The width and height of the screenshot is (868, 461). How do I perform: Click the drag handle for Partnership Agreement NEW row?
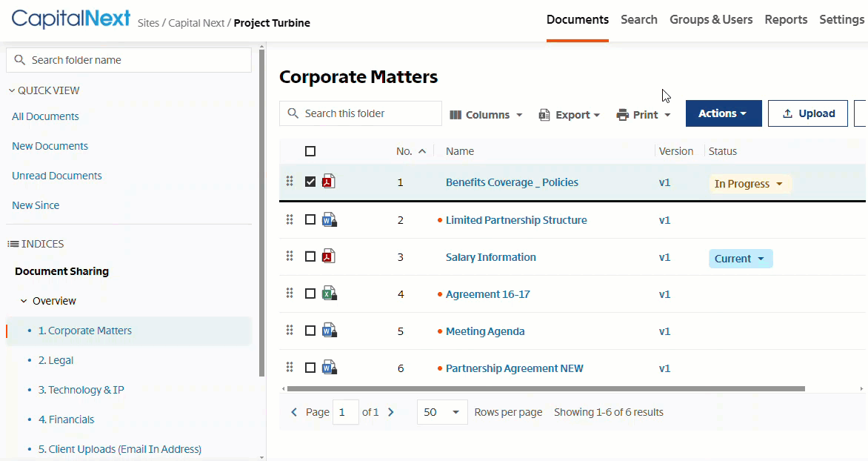[x=290, y=368]
